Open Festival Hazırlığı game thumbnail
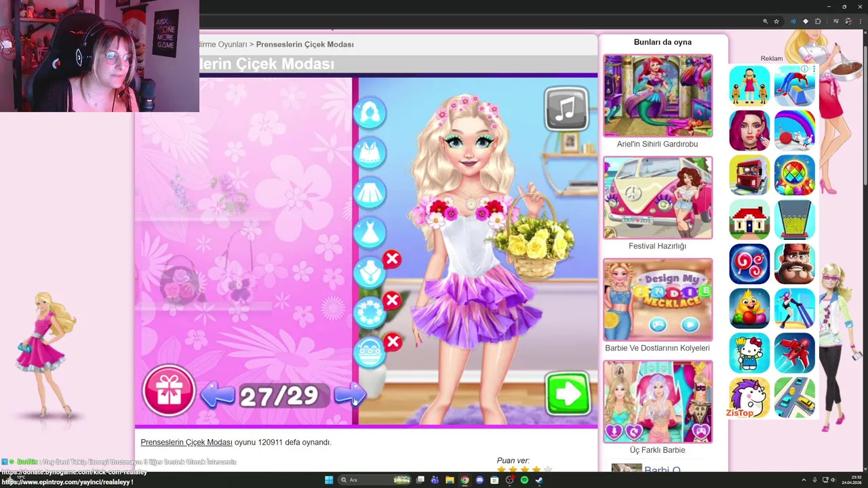 point(658,197)
